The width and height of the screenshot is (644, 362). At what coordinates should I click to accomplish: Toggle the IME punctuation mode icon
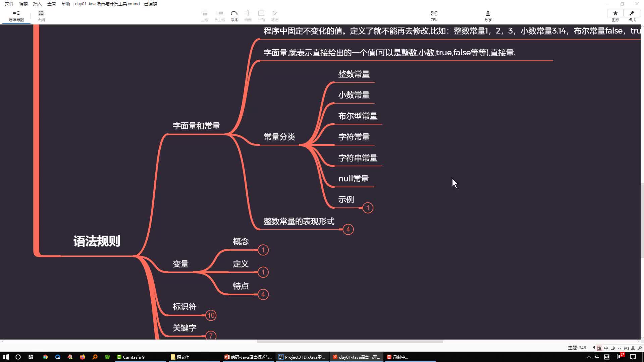[x=619, y=348]
